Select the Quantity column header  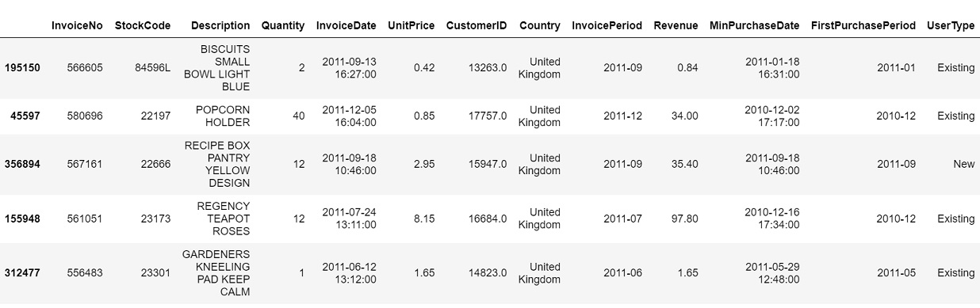[x=283, y=25]
